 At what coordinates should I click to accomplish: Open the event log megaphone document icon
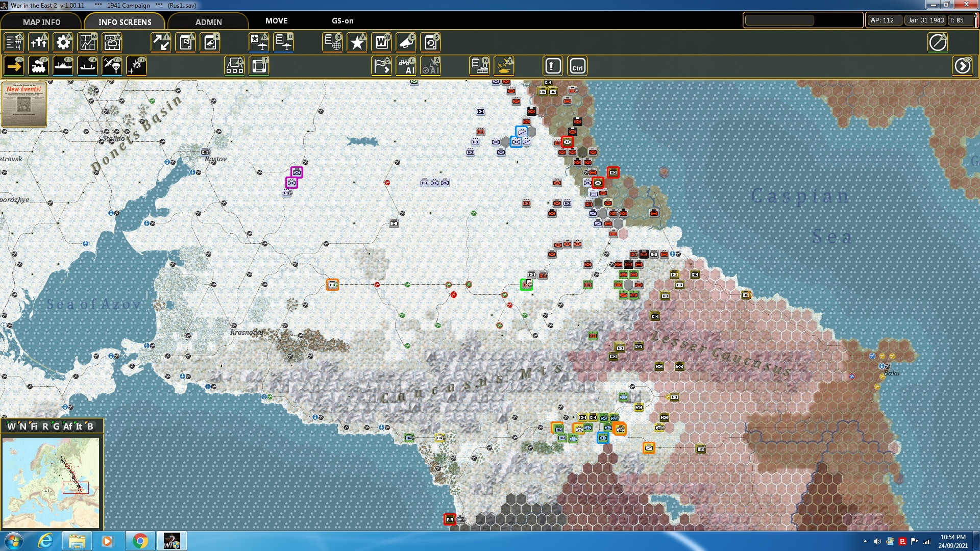(x=210, y=42)
